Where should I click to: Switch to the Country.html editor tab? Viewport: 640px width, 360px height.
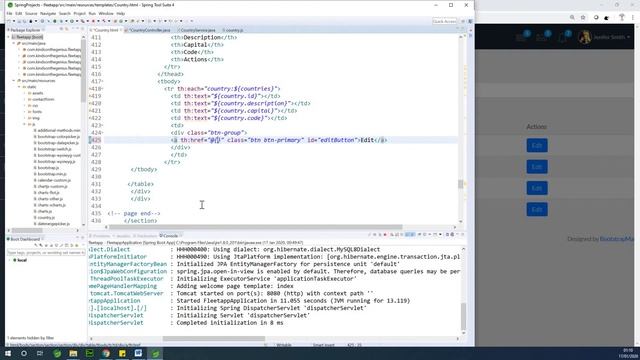click(x=106, y=30)
